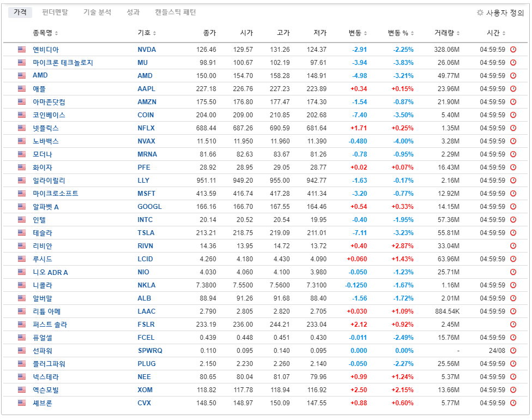Open the 코인베이스 stock link
This screenshot has height=420, width=532.
point(49,115)
